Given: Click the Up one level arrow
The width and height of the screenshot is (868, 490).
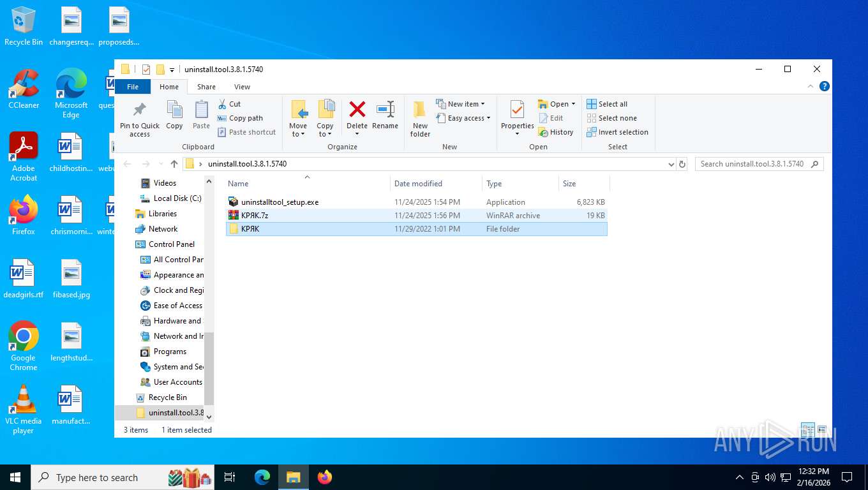Looking at the screenshot, I should (174, 164).
